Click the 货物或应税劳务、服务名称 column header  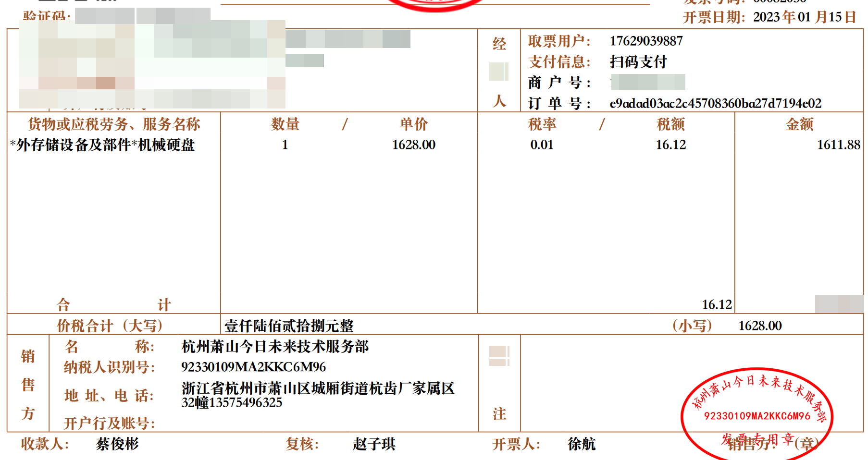point(114,124)
